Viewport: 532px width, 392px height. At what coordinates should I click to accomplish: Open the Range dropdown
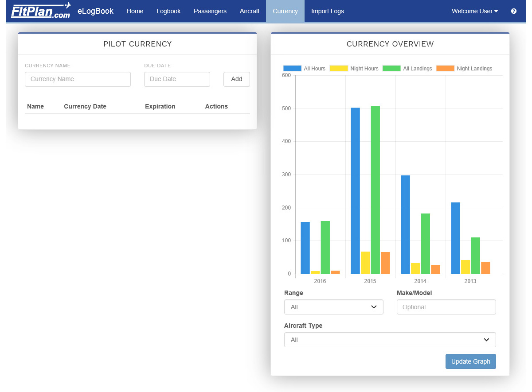(333, 307)
